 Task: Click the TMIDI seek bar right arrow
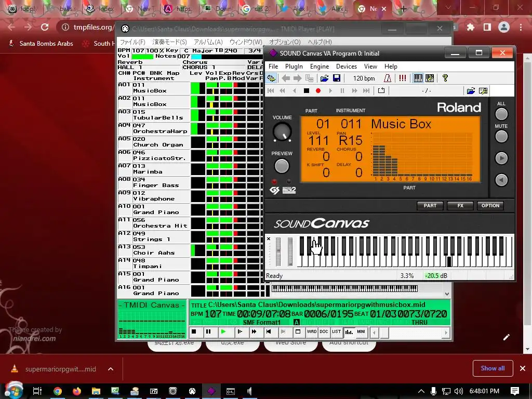(446, 333)
